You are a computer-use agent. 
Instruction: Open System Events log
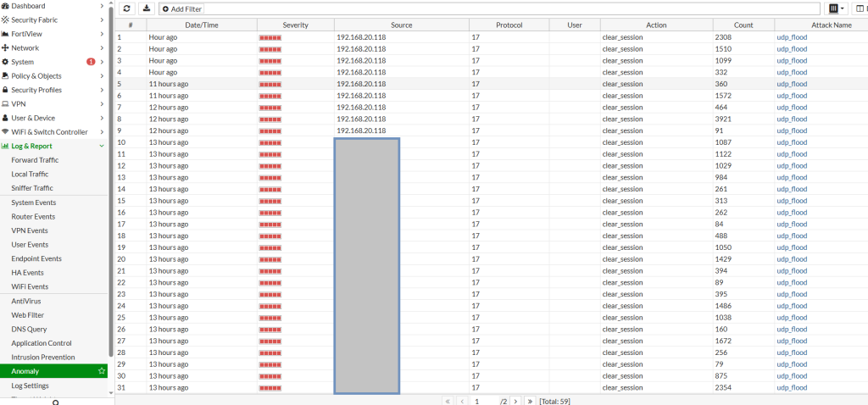pyautogui.click(x=34, y=202)
